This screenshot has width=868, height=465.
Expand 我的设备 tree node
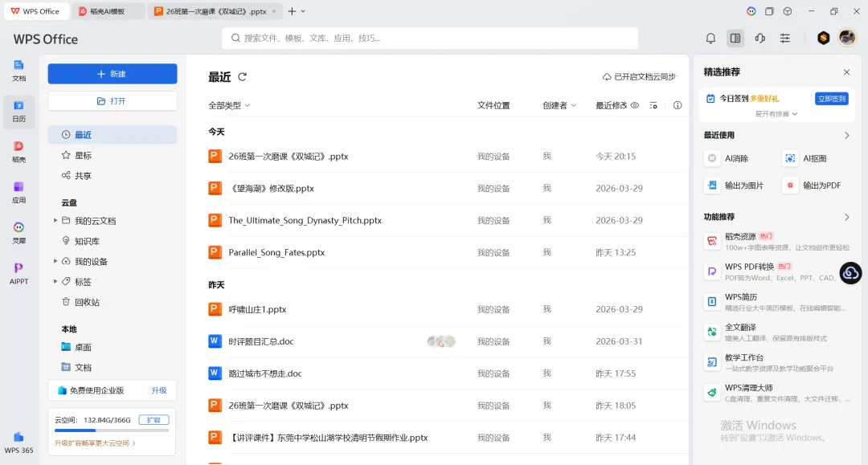point(55,261)
